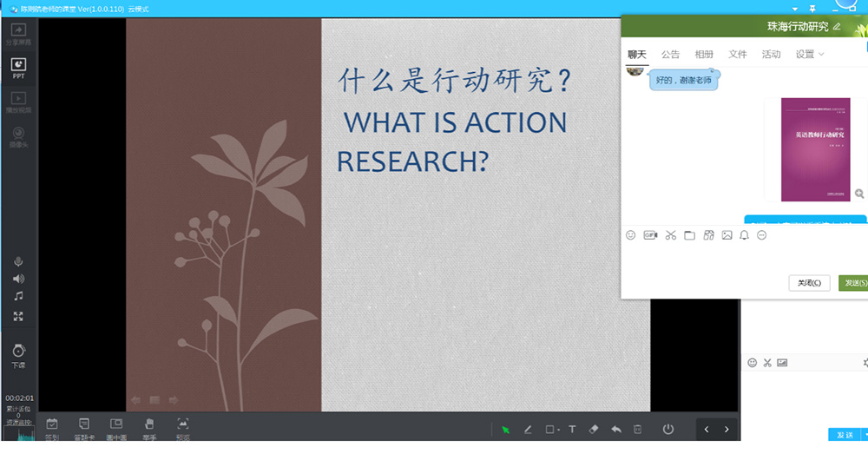Click the scissors screenshot icon in chat

tap(671, 235)
